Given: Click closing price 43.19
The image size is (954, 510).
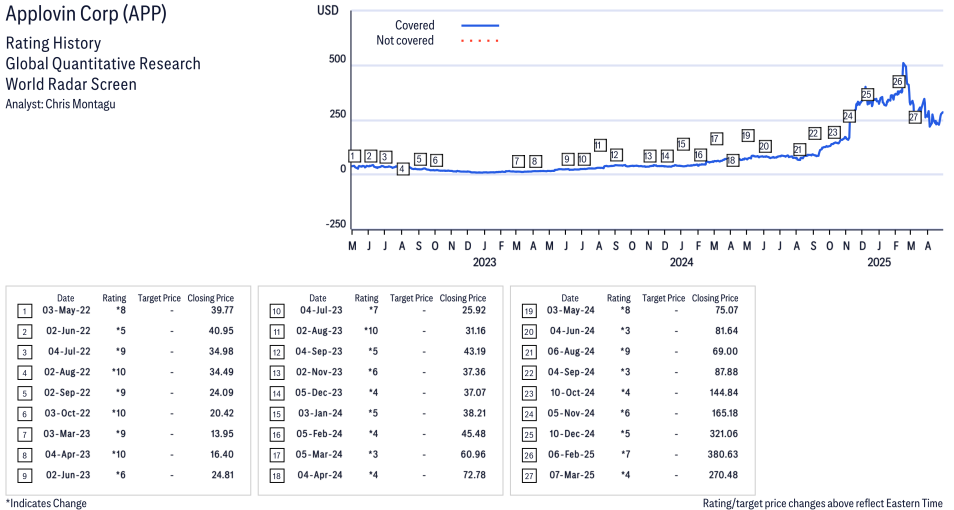Looking at the screenshot, I should click(474, 352).
